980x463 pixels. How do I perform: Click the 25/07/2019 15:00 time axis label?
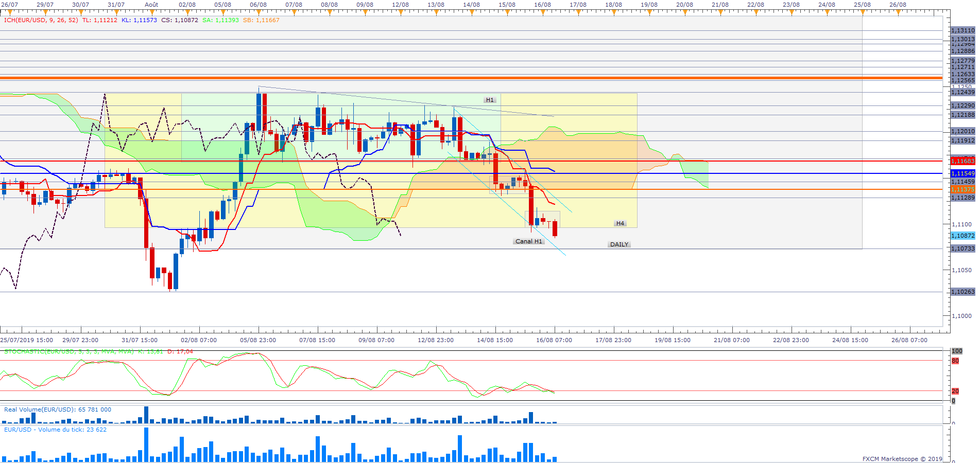27,340
